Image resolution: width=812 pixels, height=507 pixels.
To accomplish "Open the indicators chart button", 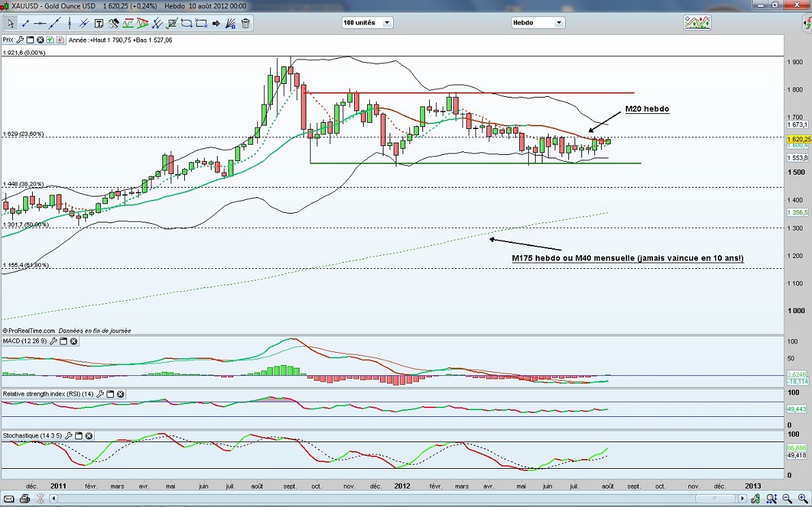I will pos(697,23).
